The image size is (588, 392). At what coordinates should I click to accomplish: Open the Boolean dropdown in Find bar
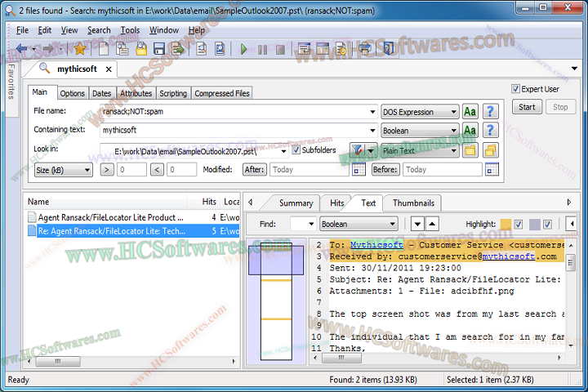tap(359, 225)
